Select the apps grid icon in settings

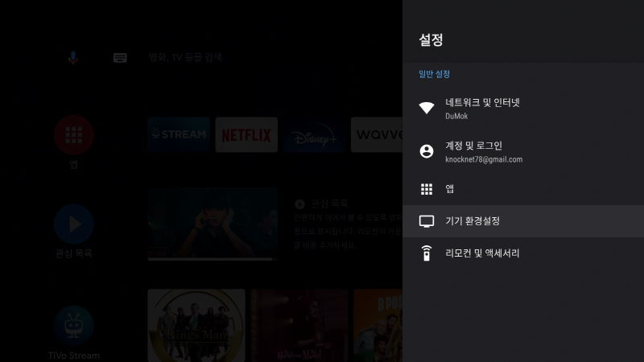pos(427,189)
